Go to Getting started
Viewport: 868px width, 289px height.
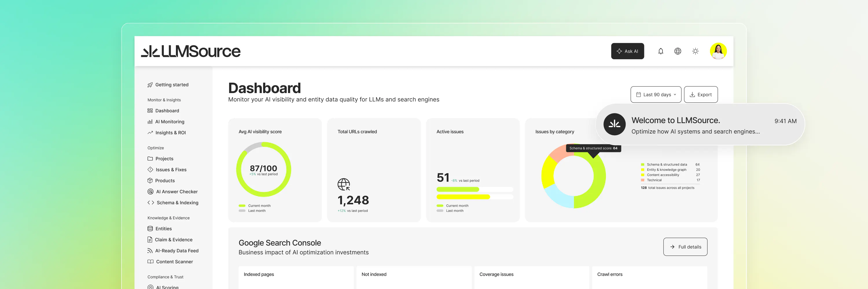coord(168,85)
